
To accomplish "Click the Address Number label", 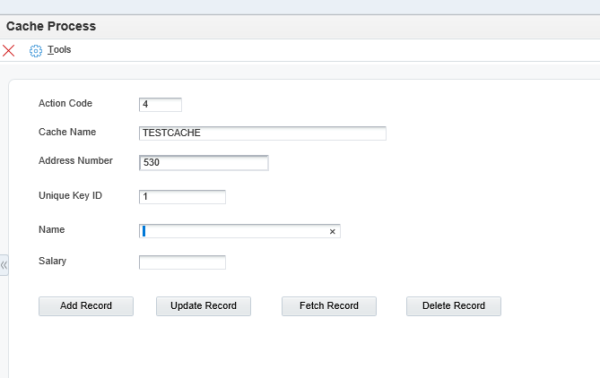I will coord(75,161).
